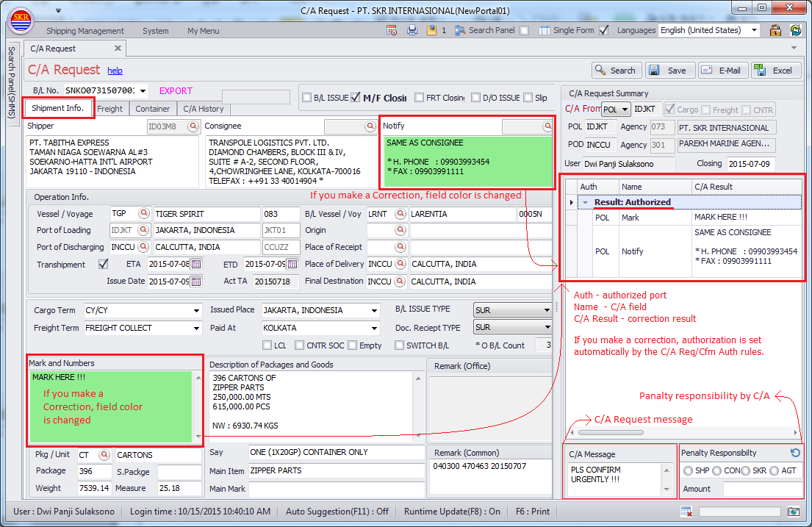Click the calendar-clock icon left of the printer
This screenshot has height=527, width=812.
[x=392, y=30]
